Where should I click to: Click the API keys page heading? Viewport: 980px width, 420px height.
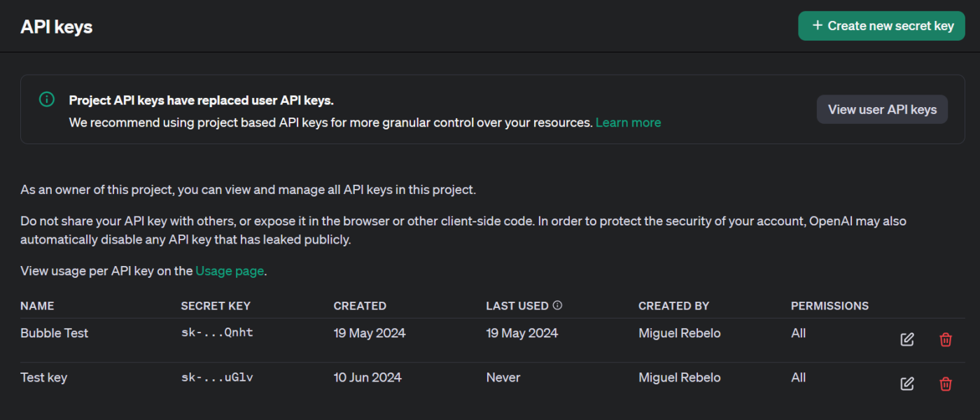coord(57,27)
